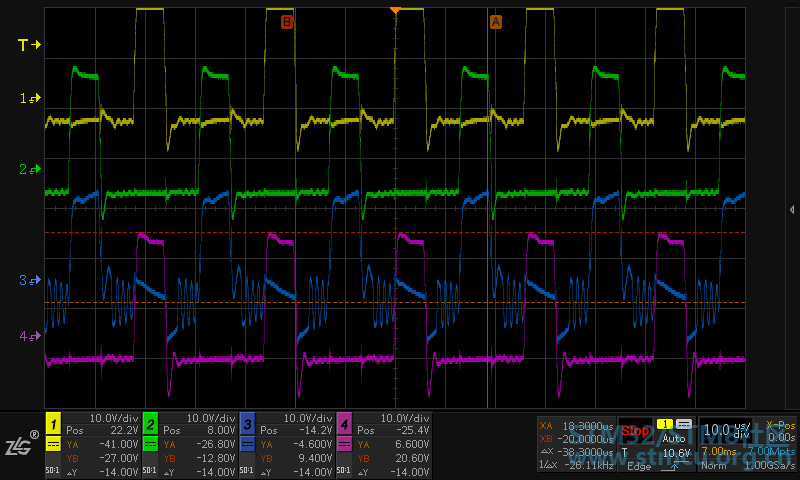Click the delta X -38.3000us readout
The image size is (800, 480).
coord(576,452)
